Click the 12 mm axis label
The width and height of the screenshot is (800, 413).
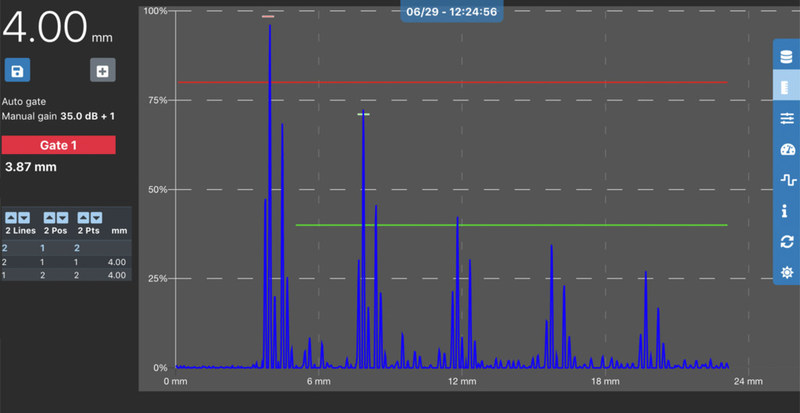coord(462,381)
